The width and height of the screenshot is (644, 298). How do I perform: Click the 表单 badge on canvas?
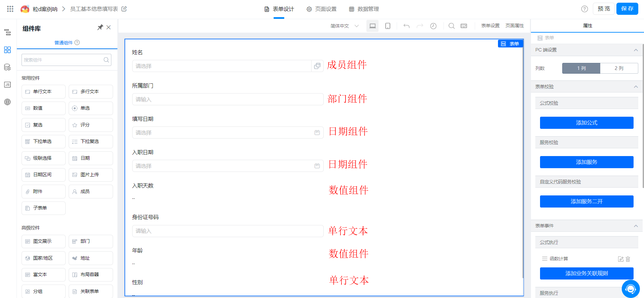point(510,44)
